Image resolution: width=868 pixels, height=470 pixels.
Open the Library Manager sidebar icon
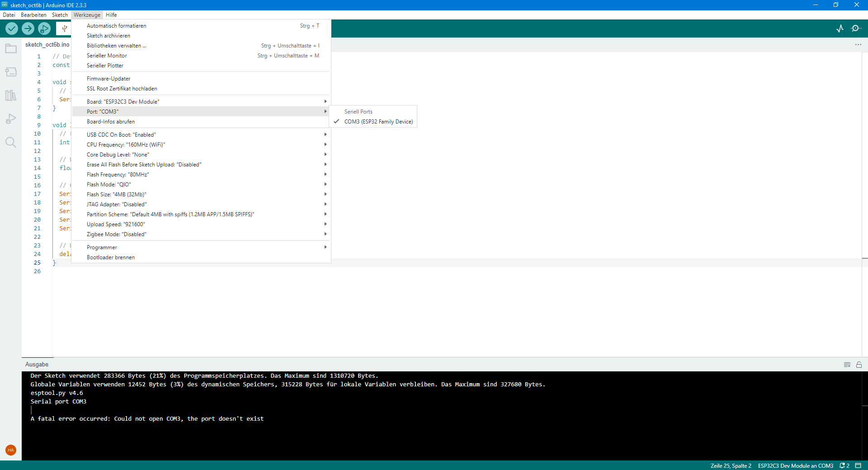pyautogui.click(x=11, y=95)
